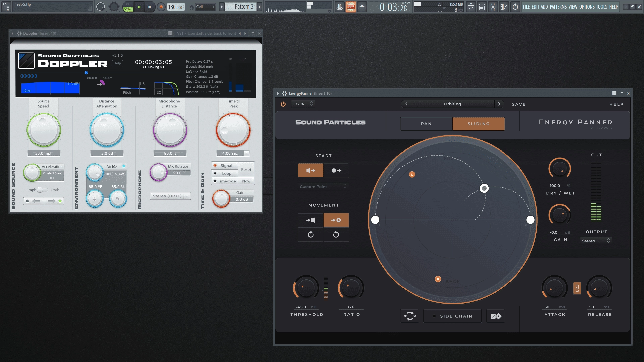Click the record button in the transport

tap(161, 7)
